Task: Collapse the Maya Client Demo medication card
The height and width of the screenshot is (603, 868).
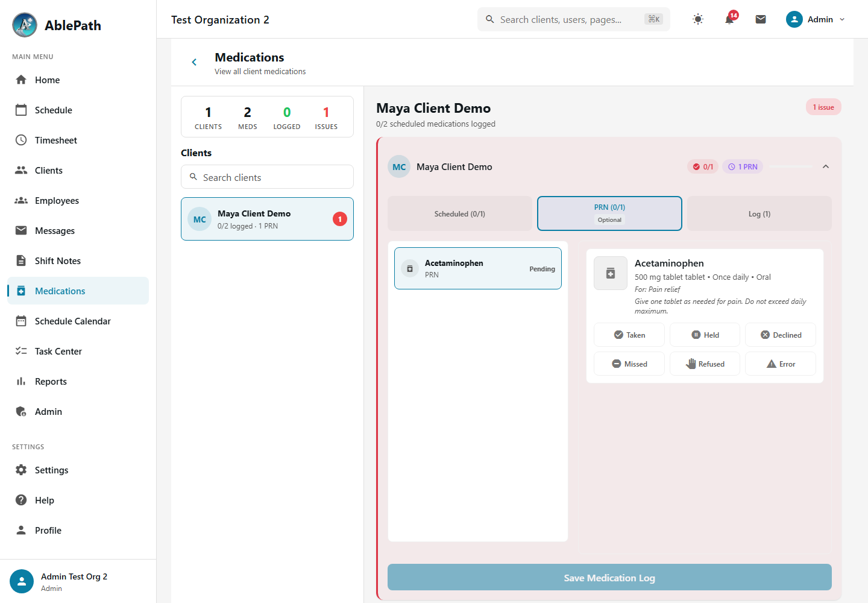Action: coord(826,166)
